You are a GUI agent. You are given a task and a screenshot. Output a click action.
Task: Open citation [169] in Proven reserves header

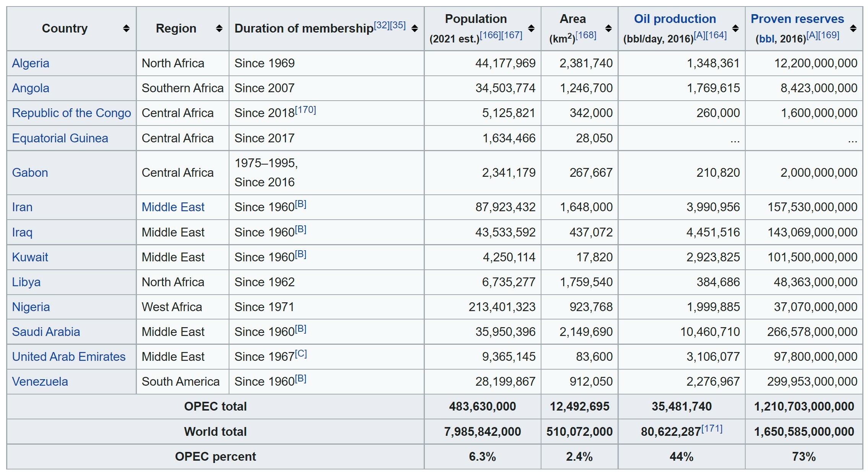pos(829,35)
